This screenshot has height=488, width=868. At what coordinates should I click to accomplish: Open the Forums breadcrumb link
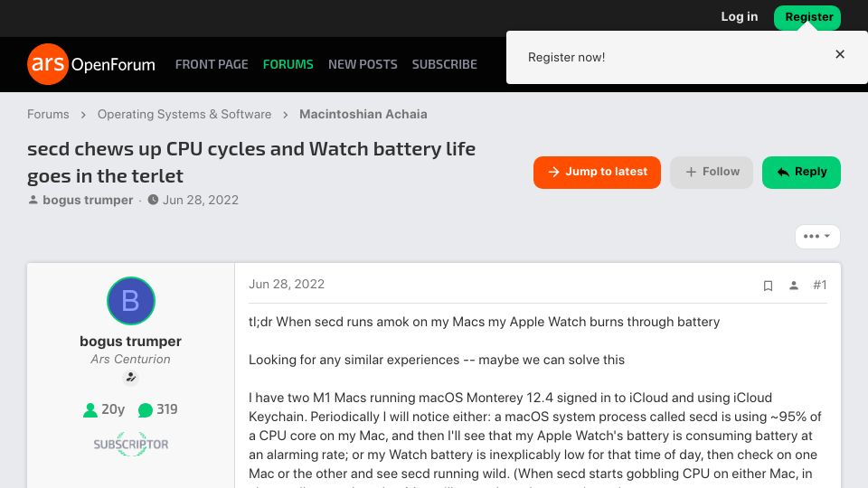point(48,114)
